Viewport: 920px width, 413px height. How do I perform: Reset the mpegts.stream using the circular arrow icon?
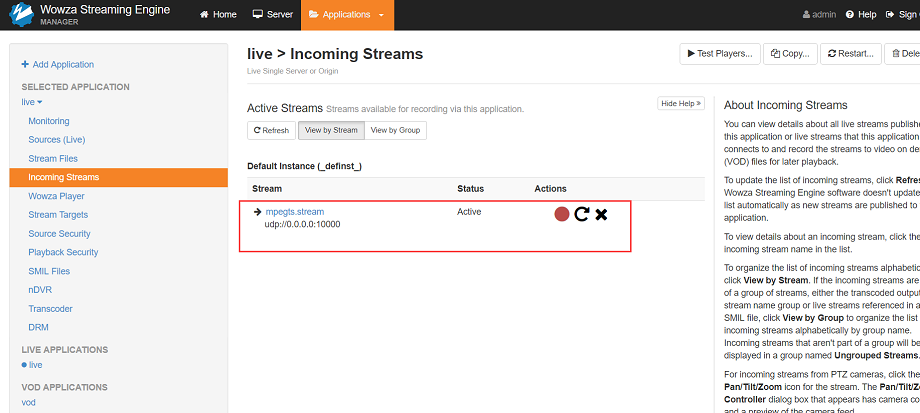tap(581, 214)
